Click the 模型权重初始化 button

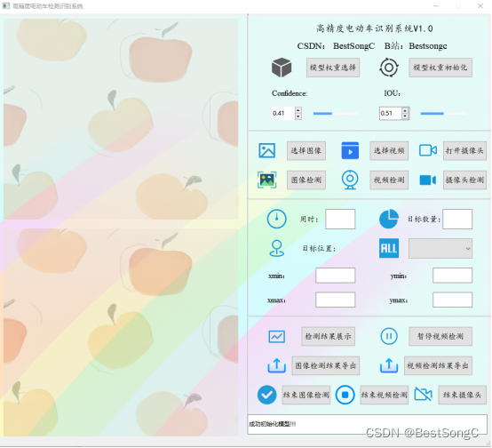pos(440,68)
